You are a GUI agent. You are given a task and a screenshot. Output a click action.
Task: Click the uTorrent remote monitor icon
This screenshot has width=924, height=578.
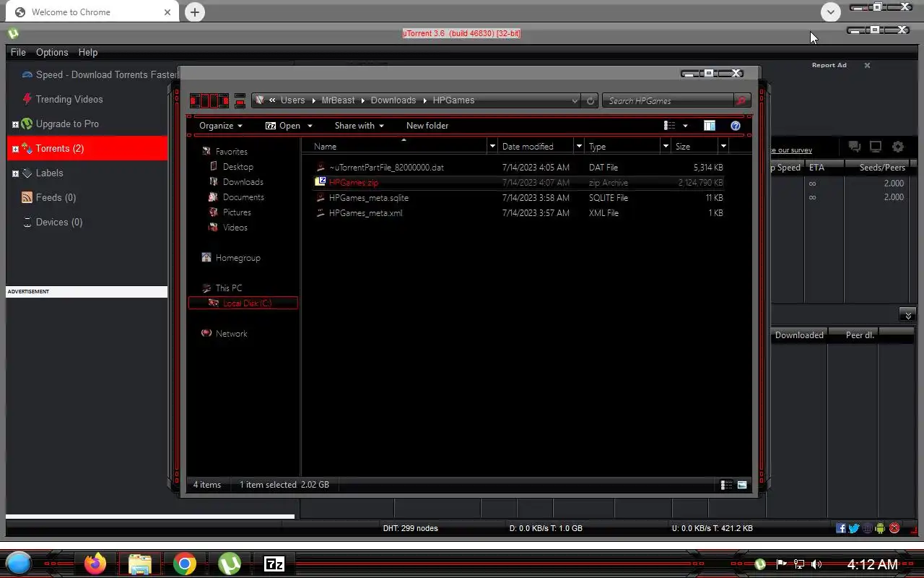(x=876, y=147)
